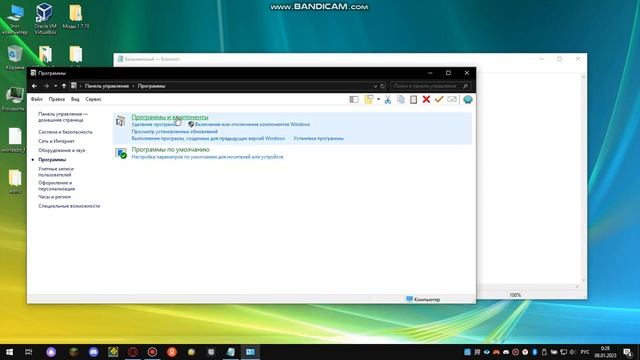Image resolution: width=640 pixels, height=360 pixels.
Task: Open the Правка menu
Action: pyautogui.click(x=57, y=99)
